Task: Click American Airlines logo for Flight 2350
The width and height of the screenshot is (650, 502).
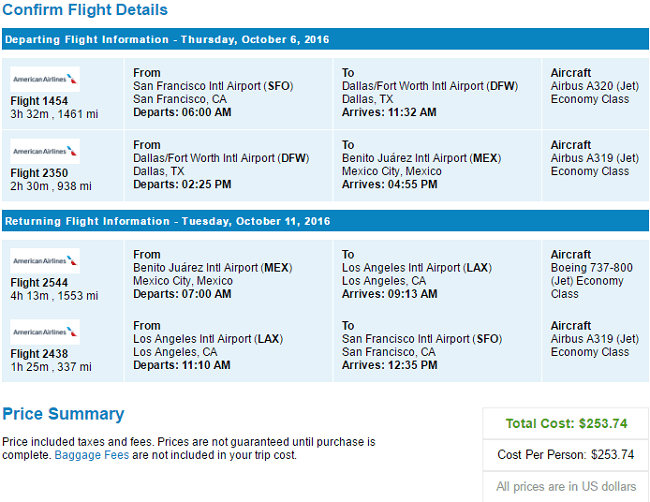Action: [45, 151]
